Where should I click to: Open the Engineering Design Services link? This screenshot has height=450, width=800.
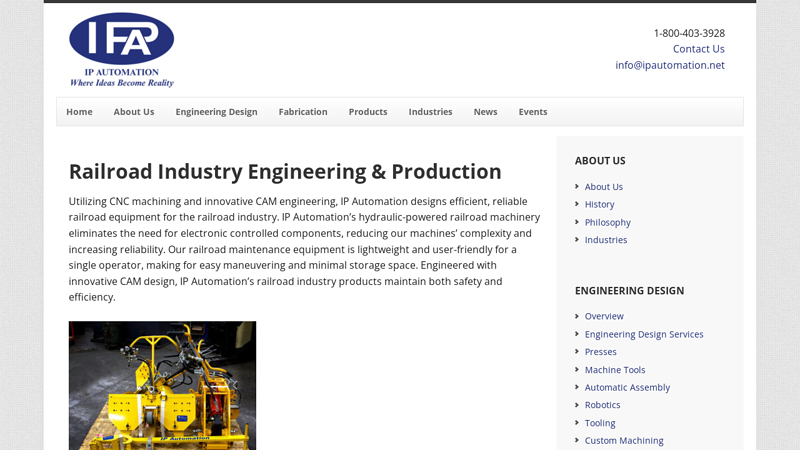click(x=644, y=334)
